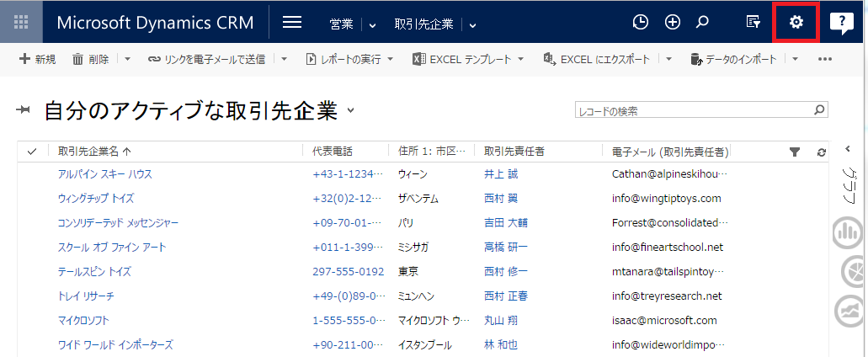Click the 新規 new record button
Screen dimensions: 868x357
pos(38,59)
